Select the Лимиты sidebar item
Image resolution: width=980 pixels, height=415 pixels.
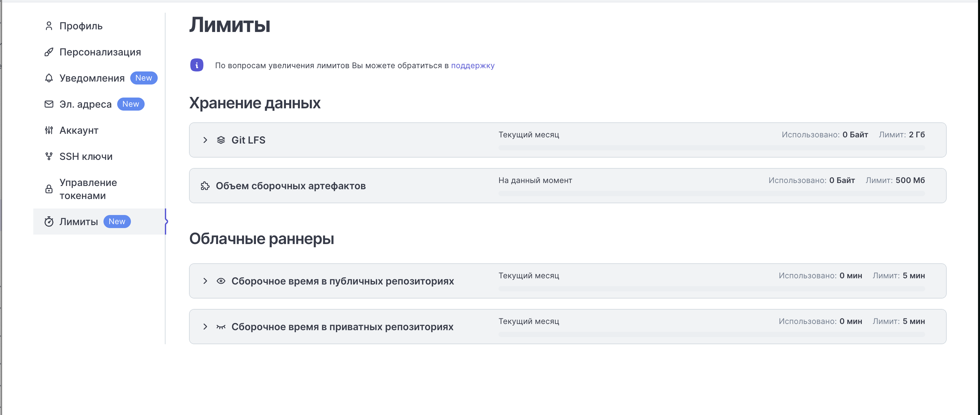pos(99,222)
